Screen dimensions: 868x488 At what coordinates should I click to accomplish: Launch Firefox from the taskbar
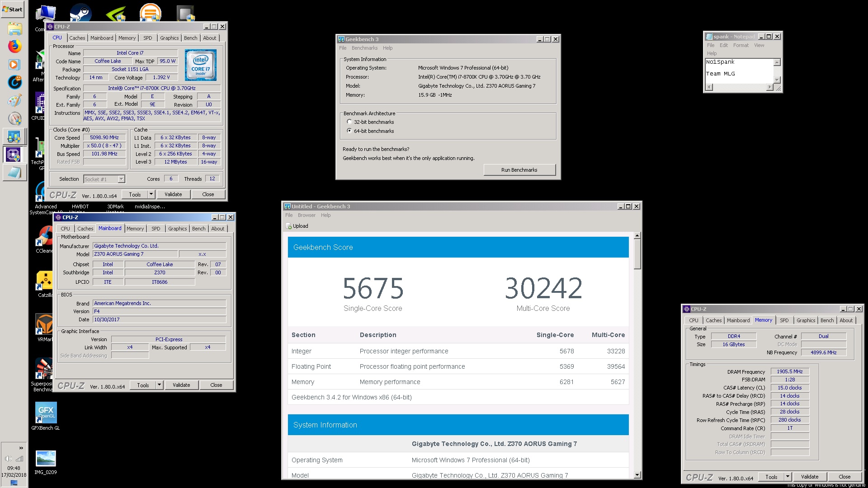14,46
